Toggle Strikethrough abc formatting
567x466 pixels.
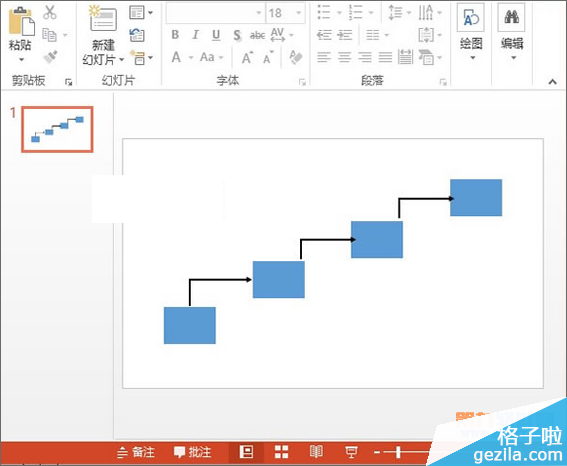[257, 35]
